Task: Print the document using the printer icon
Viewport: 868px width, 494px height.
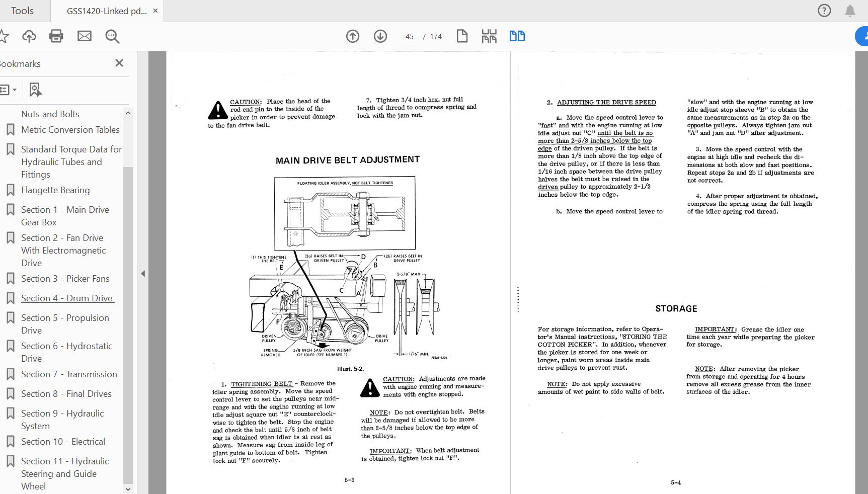Action: point(56,36)
